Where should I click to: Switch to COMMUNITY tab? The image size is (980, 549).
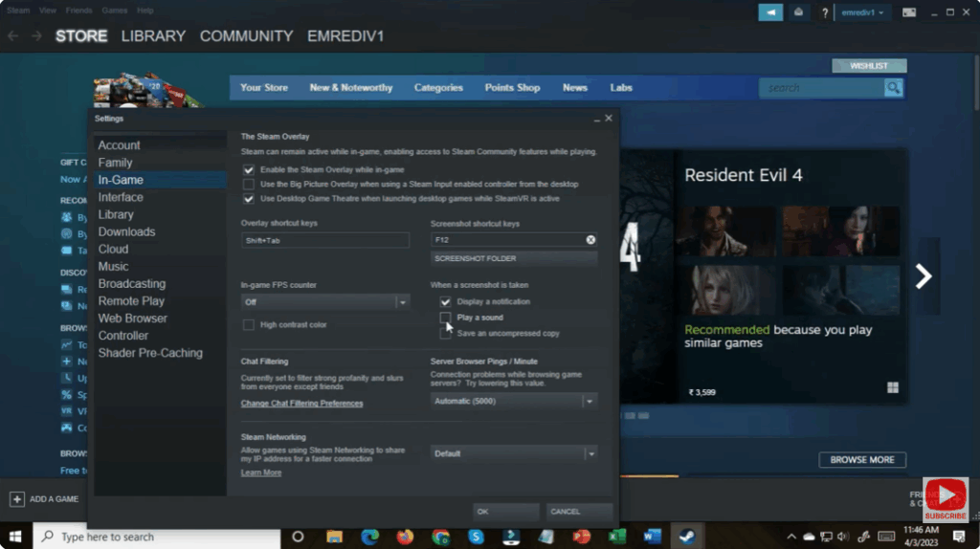pyautogui.click(x=246, y=36)
